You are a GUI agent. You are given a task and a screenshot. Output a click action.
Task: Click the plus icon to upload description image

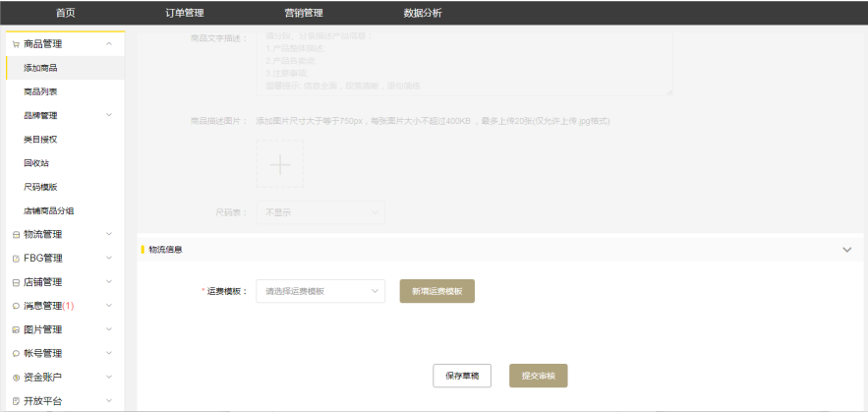click(x=280, y=164)
